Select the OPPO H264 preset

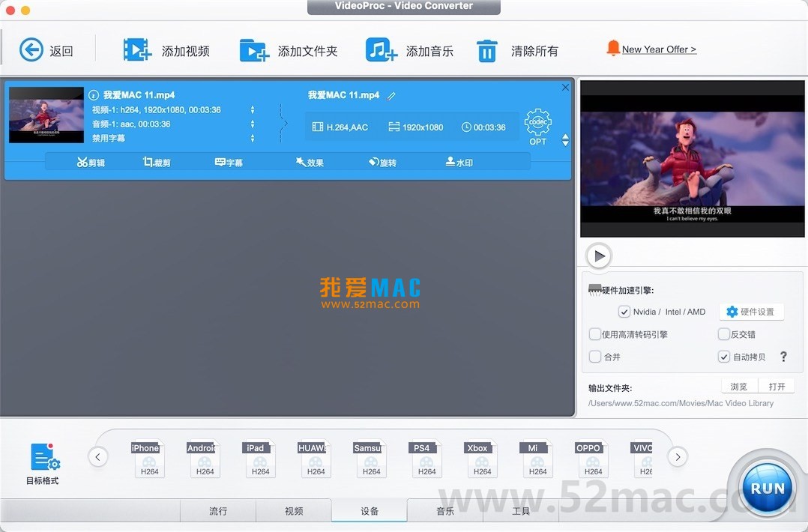(x=592, y=459)
